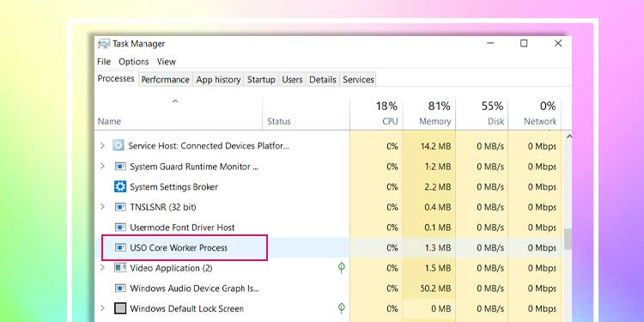
Task: Expand the System Guard Runtime Monitor row
Action: pos(102,166)
